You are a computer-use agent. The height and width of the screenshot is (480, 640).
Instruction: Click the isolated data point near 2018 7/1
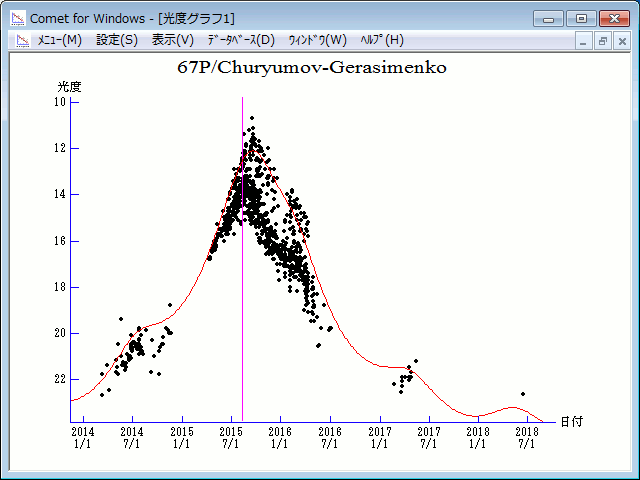[523, 394]
